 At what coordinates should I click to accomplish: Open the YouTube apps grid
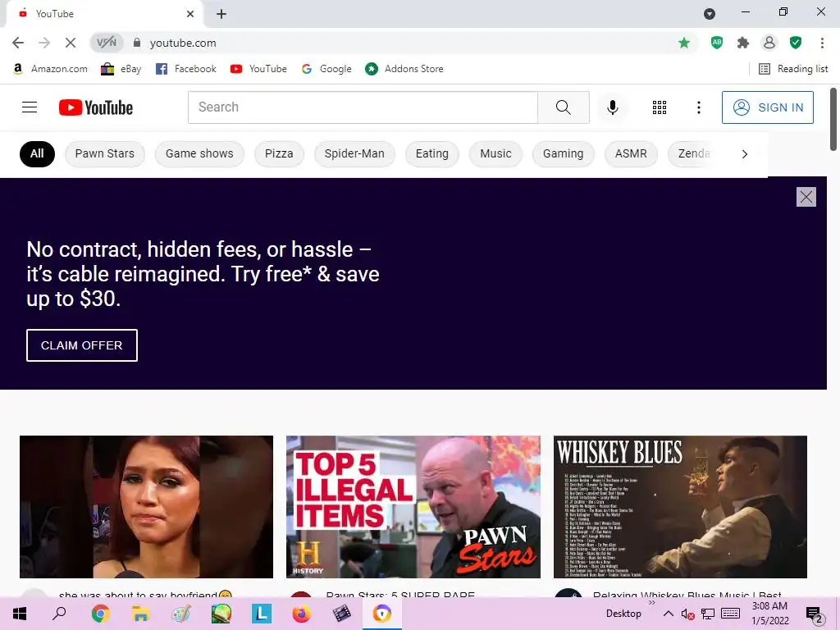point(660,107)
